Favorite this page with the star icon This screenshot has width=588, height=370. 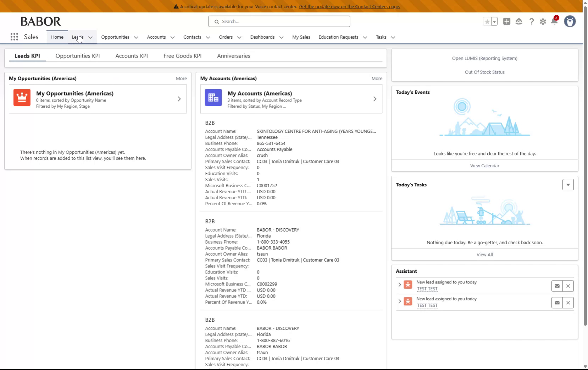(487, 21)
